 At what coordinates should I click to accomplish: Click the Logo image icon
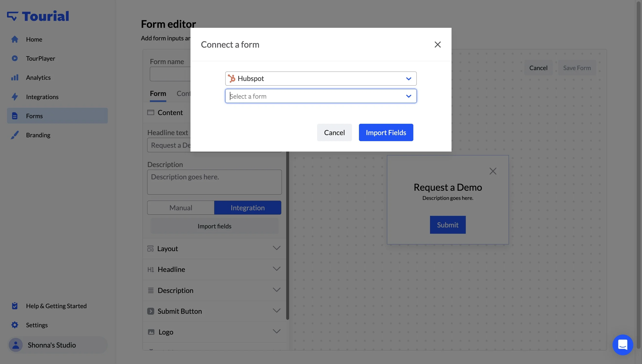point(151,332)
